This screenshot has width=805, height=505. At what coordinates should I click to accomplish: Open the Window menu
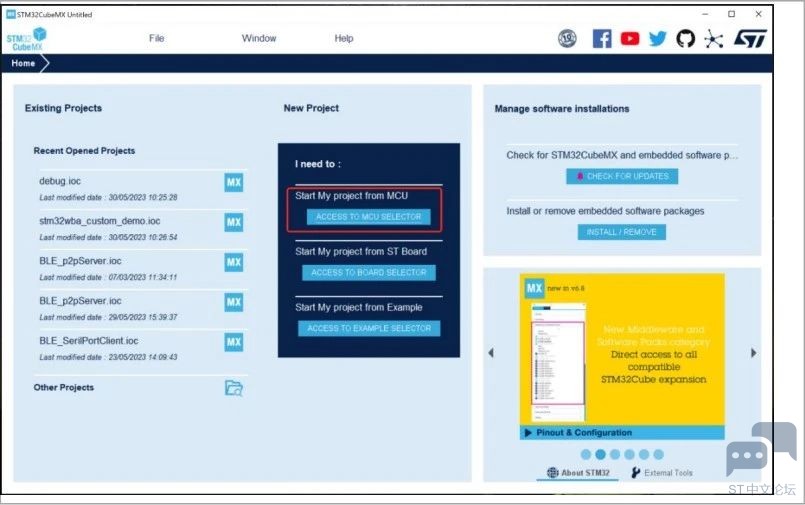click(x=259, y=38)
